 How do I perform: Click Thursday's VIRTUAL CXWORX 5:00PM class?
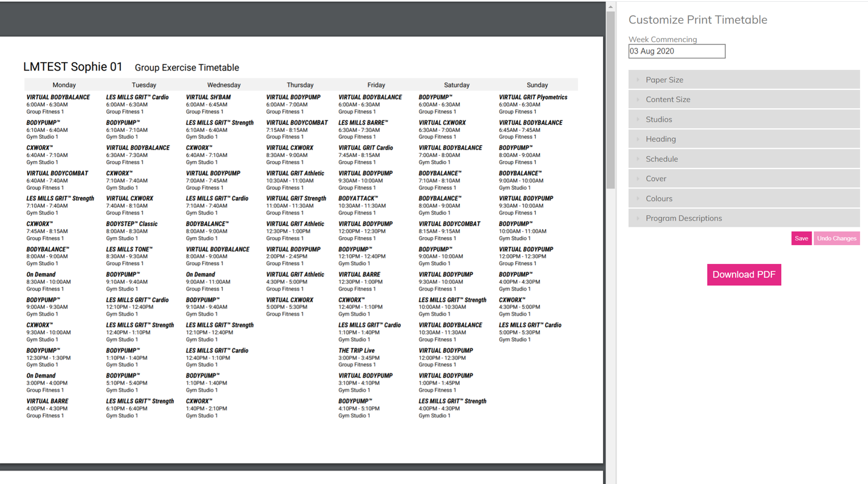pos(290,307)
